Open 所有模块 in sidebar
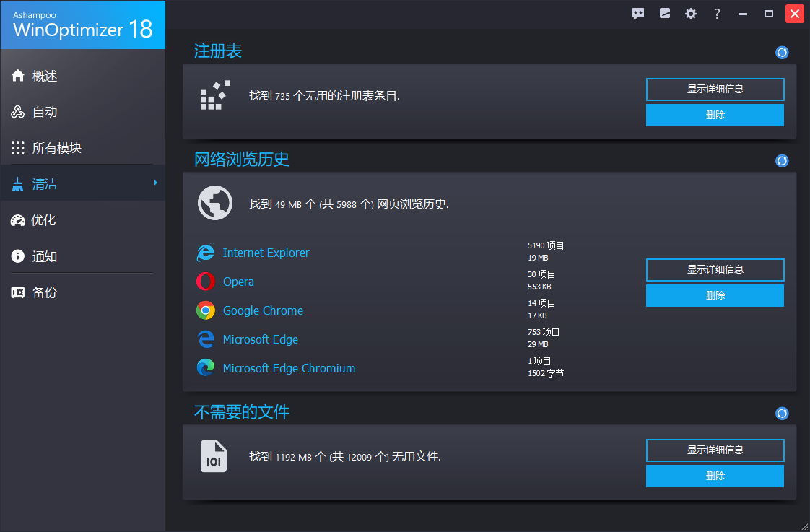The width and height of the screenshot is (810, 532). pyautogui.click(x=82, y=148)
